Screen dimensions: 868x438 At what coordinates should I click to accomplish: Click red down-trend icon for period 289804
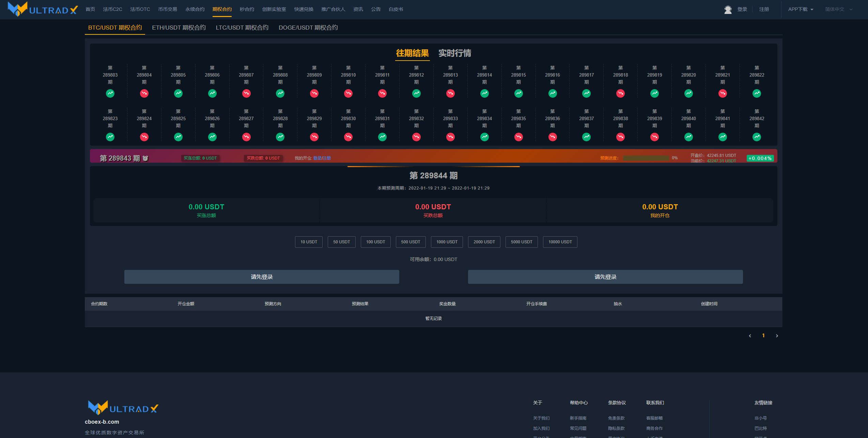[144, 93]
